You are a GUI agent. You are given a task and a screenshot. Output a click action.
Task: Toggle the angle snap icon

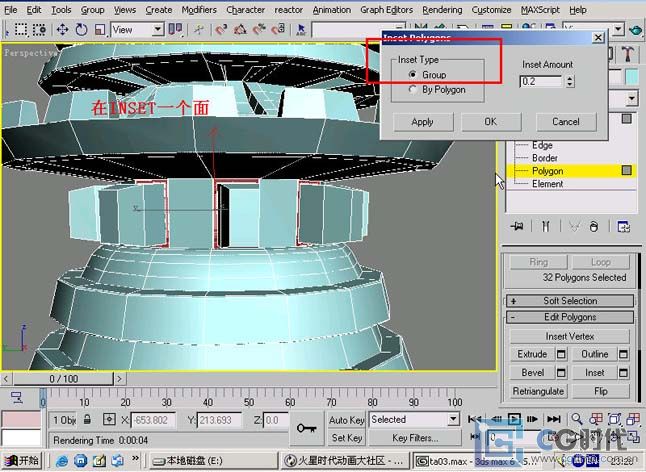tap(241, 30)
